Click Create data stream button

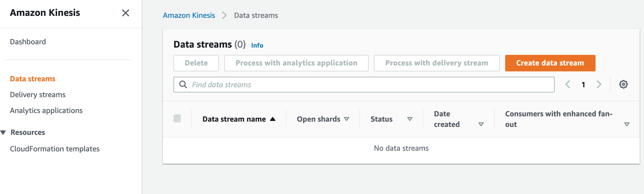550,63
